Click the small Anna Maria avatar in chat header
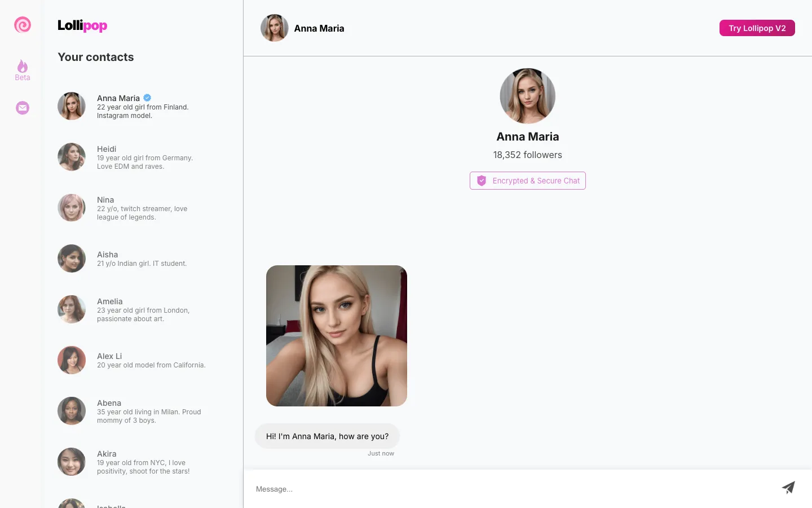The height and width of the screenshot is (508, 812). [x=275, y=28]
